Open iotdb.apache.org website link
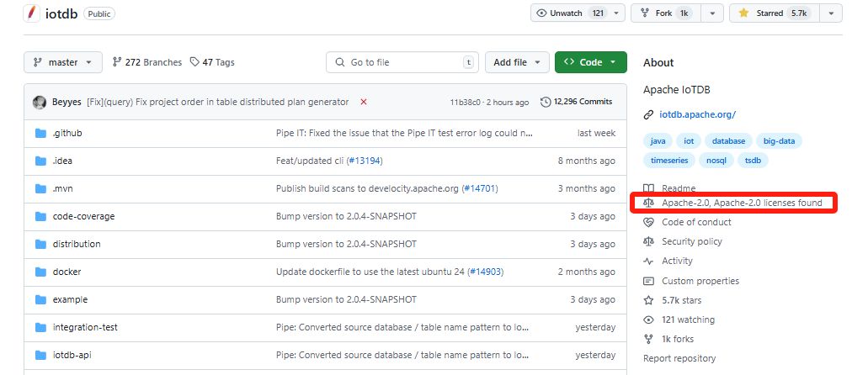The width and height of the screenshot is (868, 375). click(x=697, y=115)
